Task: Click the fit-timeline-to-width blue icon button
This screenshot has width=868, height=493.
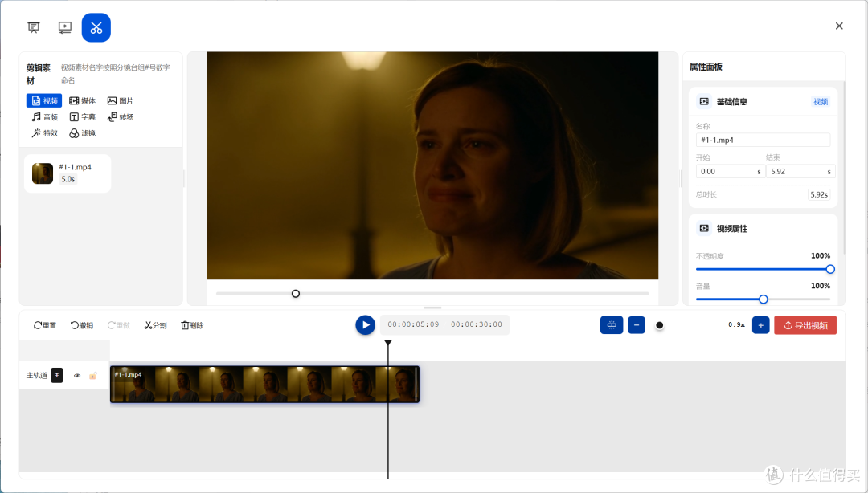Action: click(612, 325)
